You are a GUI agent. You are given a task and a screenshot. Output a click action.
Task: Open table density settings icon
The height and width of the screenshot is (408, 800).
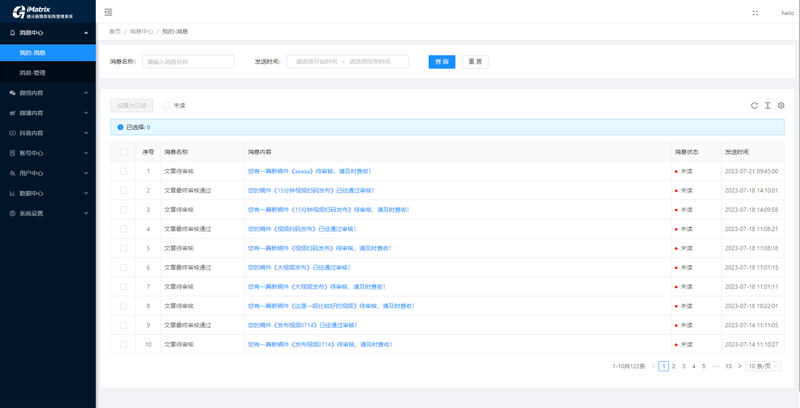coord(768,105)
